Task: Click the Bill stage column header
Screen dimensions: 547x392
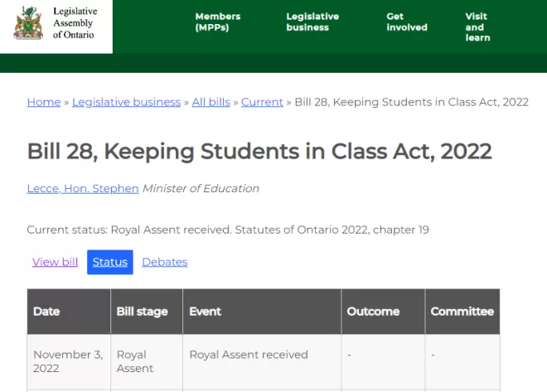Action: pos(147,312)
